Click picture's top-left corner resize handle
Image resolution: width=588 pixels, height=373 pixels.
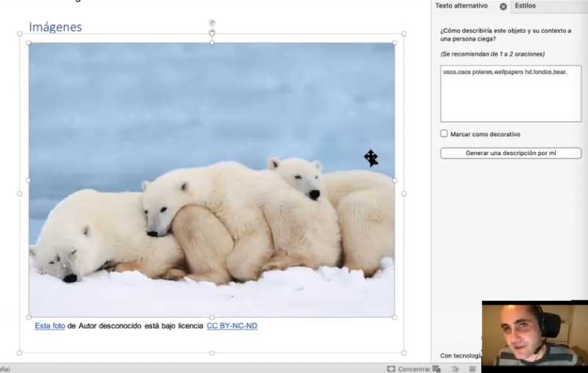tap(29, 43)
